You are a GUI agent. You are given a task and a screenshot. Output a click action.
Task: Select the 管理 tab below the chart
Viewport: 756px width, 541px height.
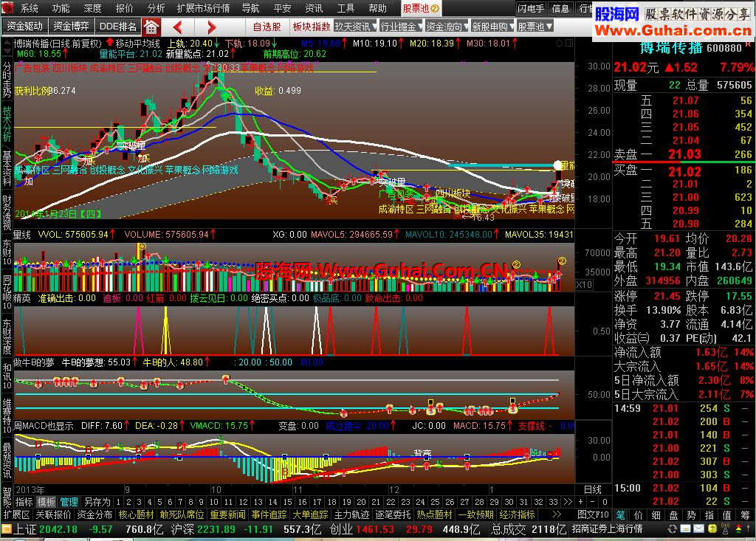coord(69,502)
